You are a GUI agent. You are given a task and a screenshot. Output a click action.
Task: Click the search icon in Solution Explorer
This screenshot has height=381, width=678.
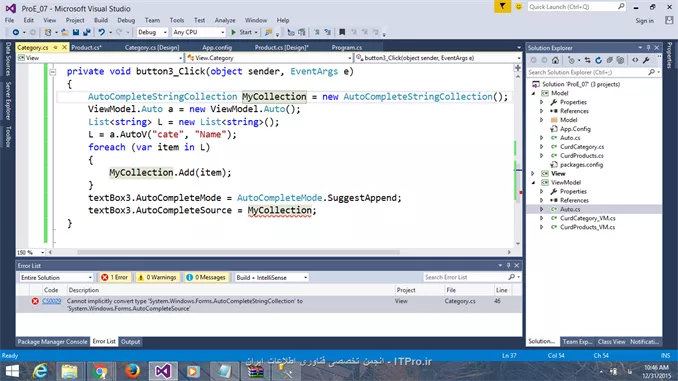652,72
